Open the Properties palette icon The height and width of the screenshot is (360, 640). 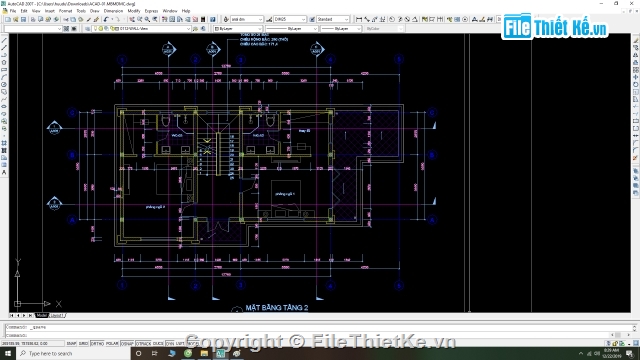click(164, 19)
